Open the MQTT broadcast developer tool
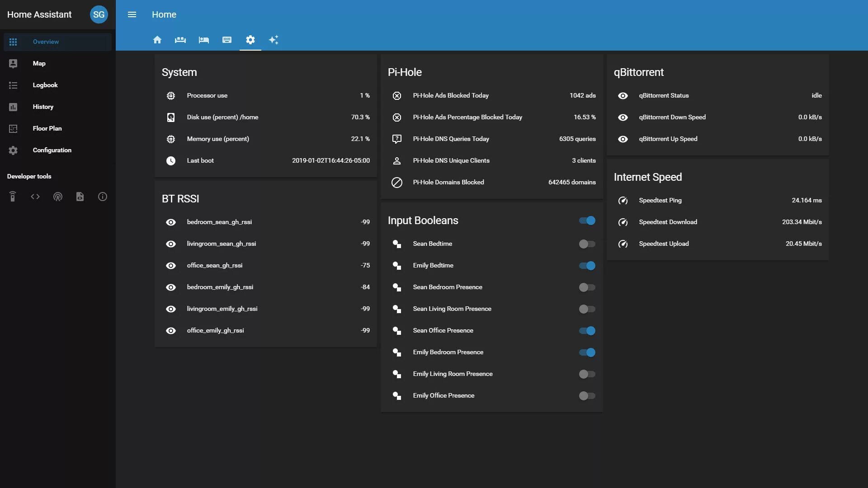This screenshot has width=868, height=488. [x=58, y=197]
